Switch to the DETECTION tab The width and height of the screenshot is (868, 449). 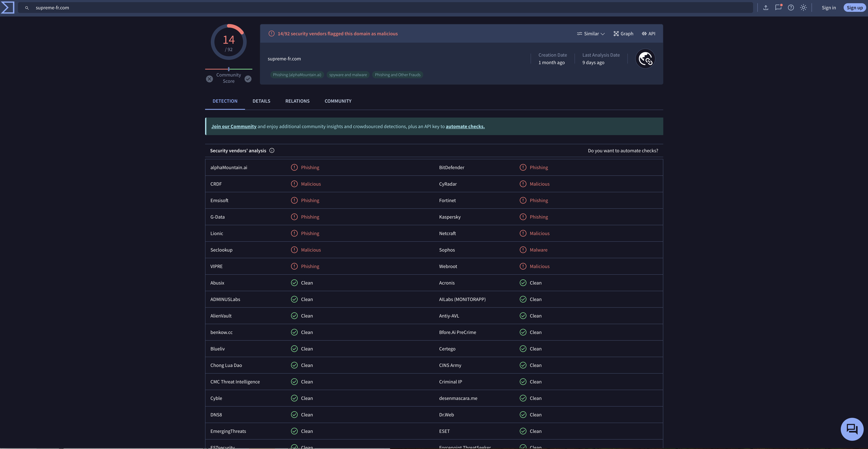point(225,101)
